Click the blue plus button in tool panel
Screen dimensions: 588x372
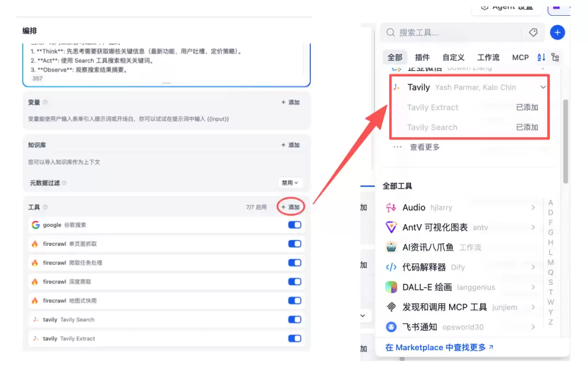click(558, 33)
